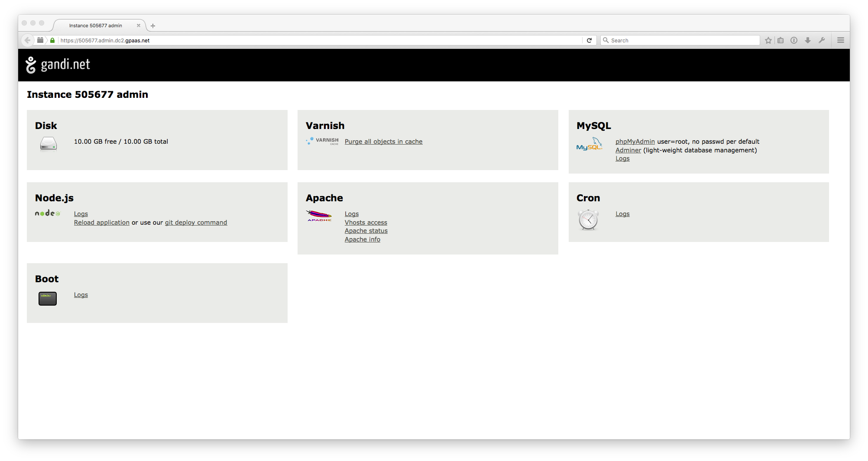Bookmark this page with the star icon
Screen dimensions: 868x461
click(x=768, y=40)
